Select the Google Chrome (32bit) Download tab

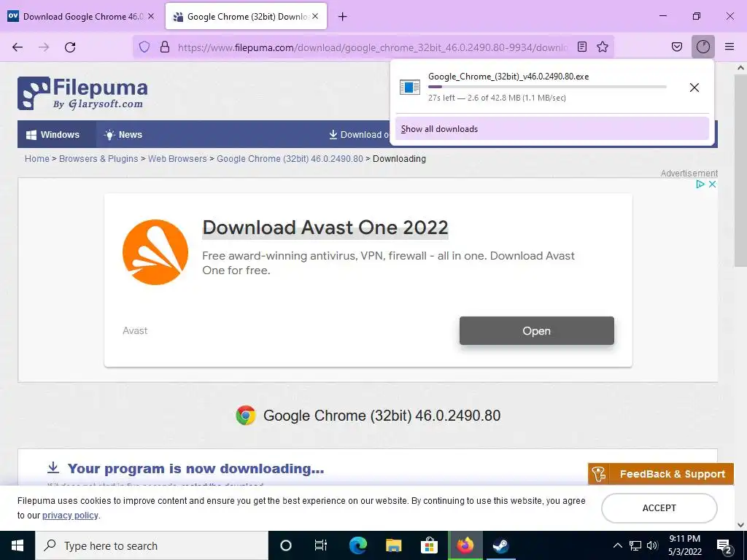(x=246, y=16)
